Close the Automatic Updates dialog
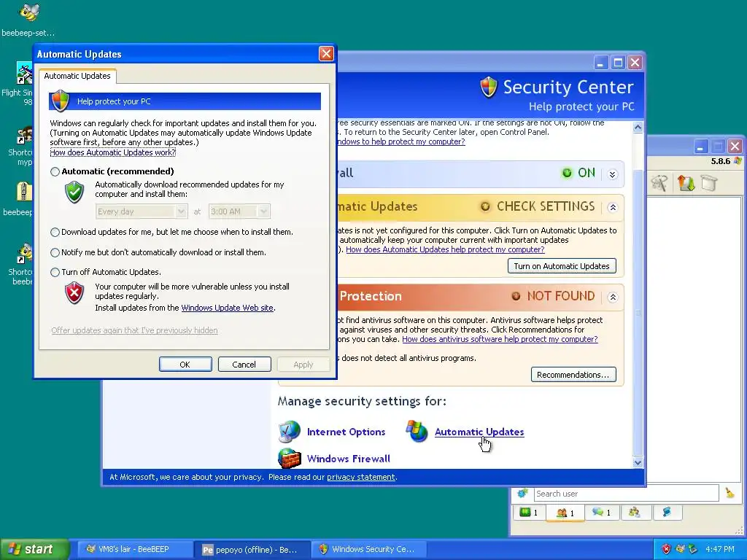This screenshot has width=747, height=560. coord(326,54)
